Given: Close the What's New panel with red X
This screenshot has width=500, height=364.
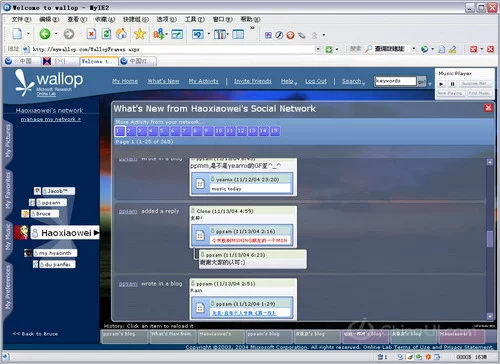Looking at the screenshot, I should tap(488, 108).
